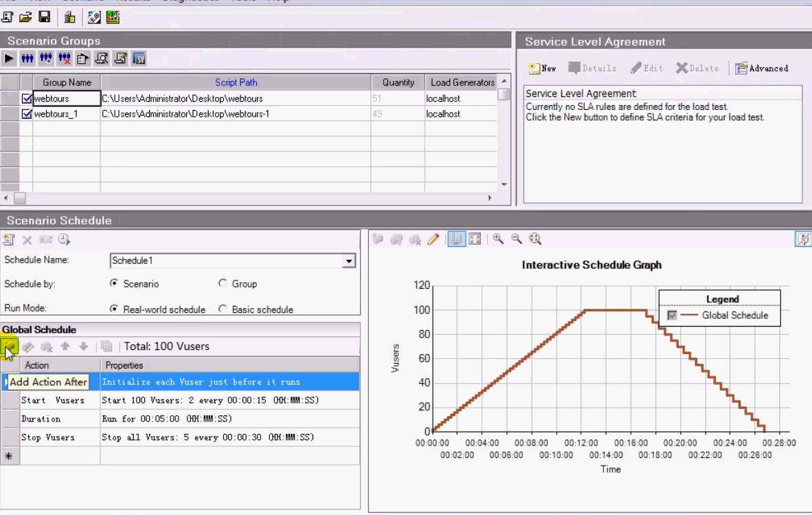812x515 pixels.
Task: Click Edit in the Service Level Agreement pane
Action: [647, 68]
